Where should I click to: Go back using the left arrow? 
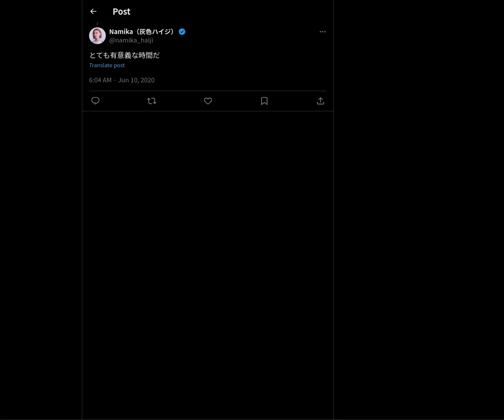(x=93, y=11)
